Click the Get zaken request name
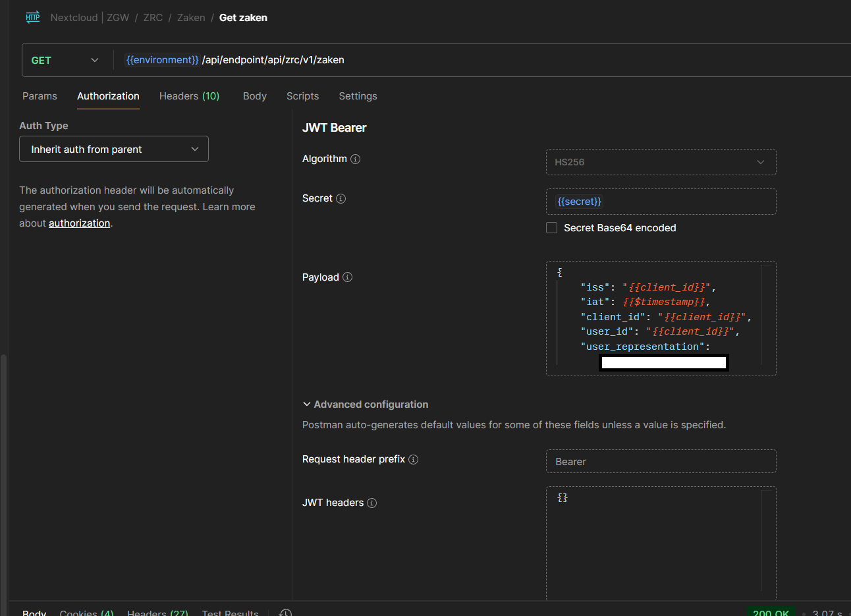This screenshot has width=851, height=616. 243,18
